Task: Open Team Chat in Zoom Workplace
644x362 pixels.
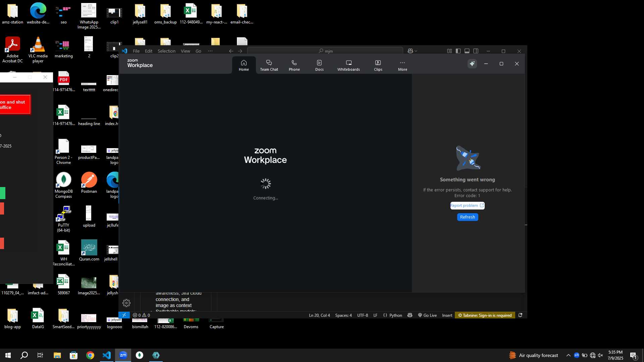Action: pyautogui.click(x=269, y=65)
